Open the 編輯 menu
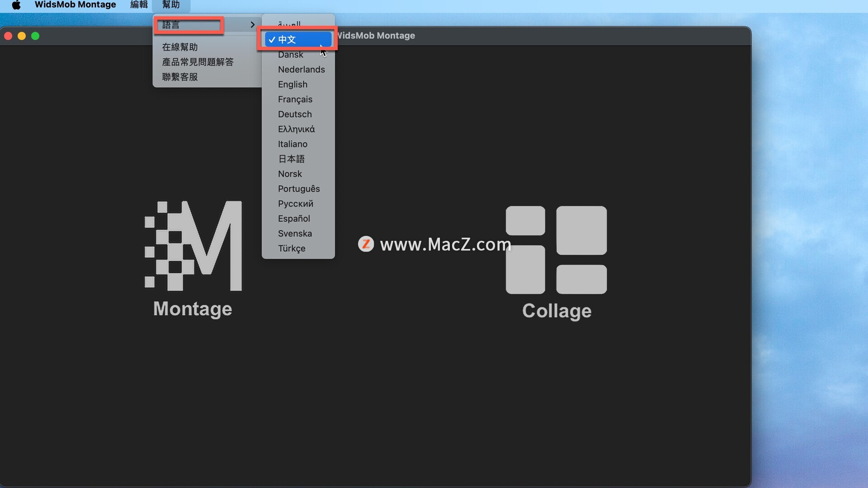 (x=139, y=5)
